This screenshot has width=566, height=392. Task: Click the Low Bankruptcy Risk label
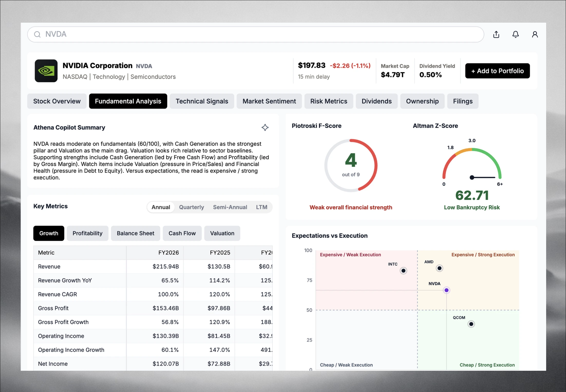tap(472, 207)
